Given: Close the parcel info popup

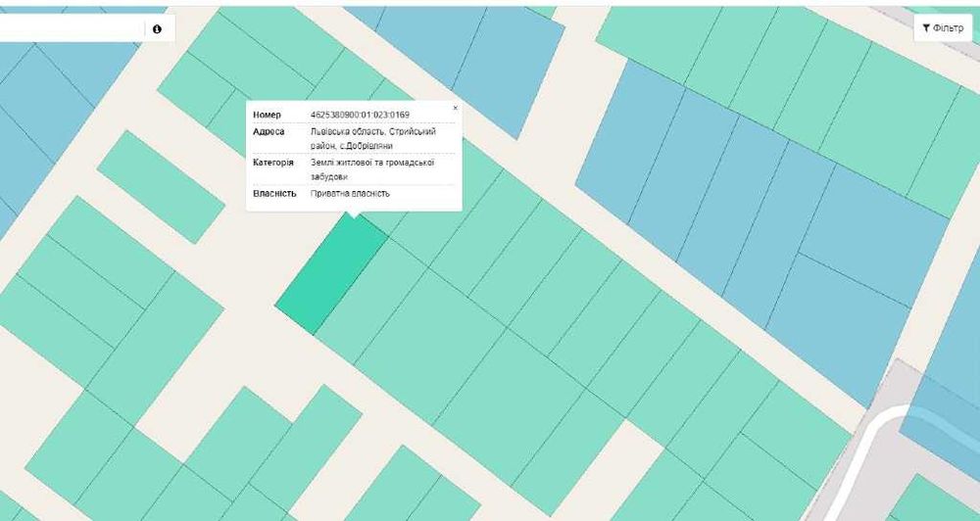Looking at the screenshot, I should [x=455, y=108].
